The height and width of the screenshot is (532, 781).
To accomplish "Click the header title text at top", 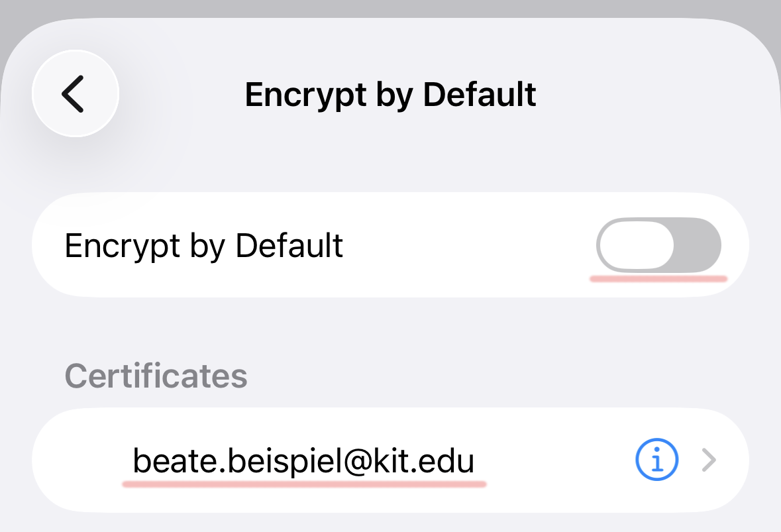I will pyautogui.click(x=390, y=95).
